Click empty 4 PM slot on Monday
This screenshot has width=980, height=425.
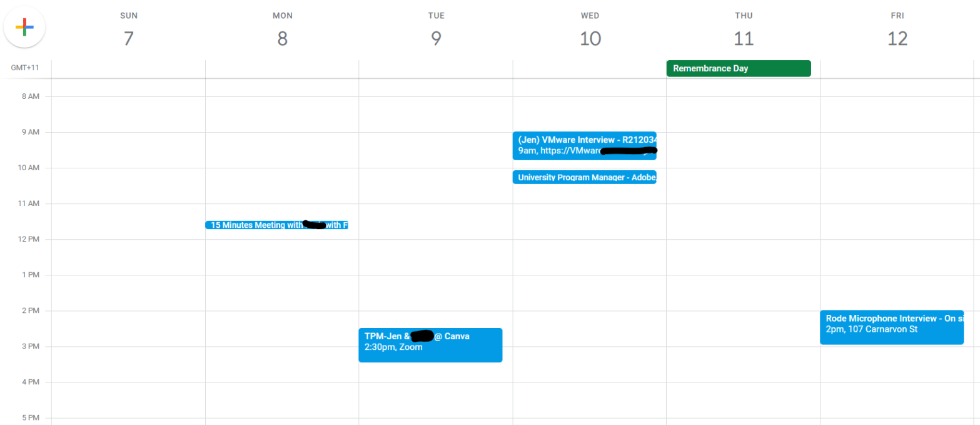pyautogui.click(x=282, y=399)
